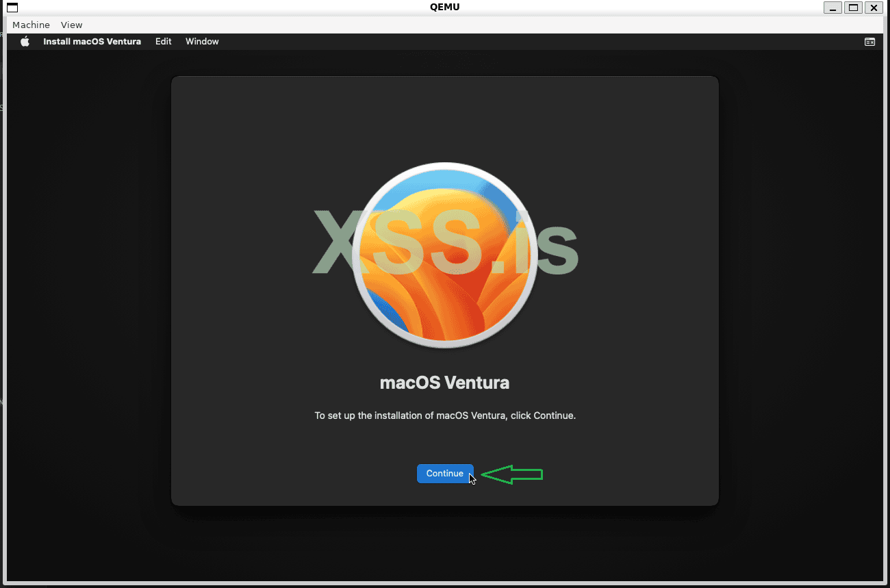Click the macOS Ventura logo image
This screenshot has height=588, width=890.
coord(445,255)
